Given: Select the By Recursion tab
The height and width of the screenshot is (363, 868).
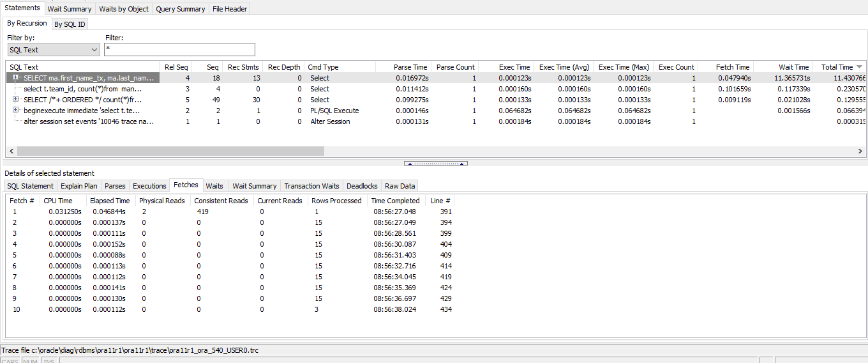Looking at the screenshot, I should click(x=27, y=23).
